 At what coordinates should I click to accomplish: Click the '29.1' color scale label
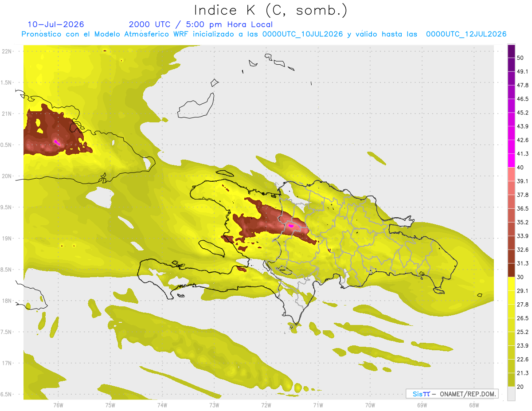pyautogui.click(x=523, y=290)
